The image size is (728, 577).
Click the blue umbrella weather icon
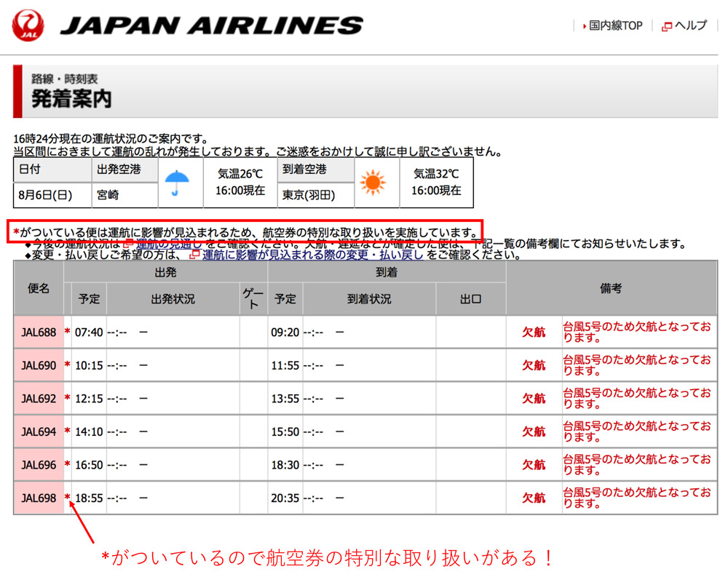click(176, 183)
